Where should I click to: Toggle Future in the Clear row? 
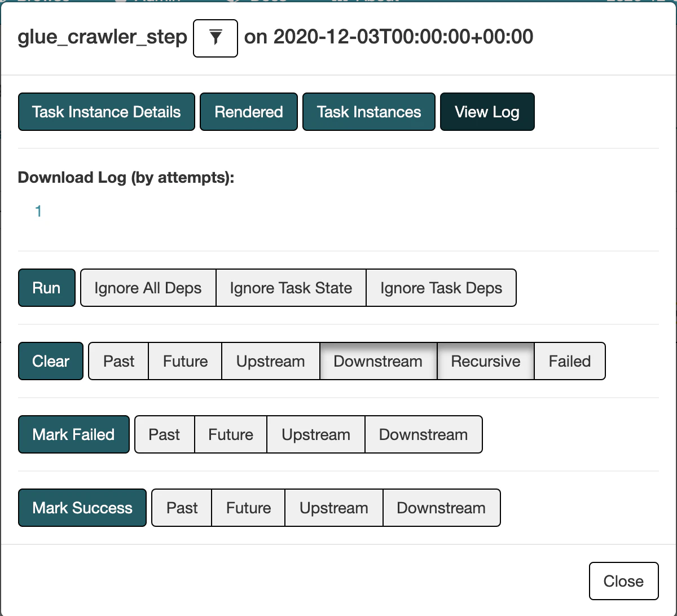click(186, 361)
